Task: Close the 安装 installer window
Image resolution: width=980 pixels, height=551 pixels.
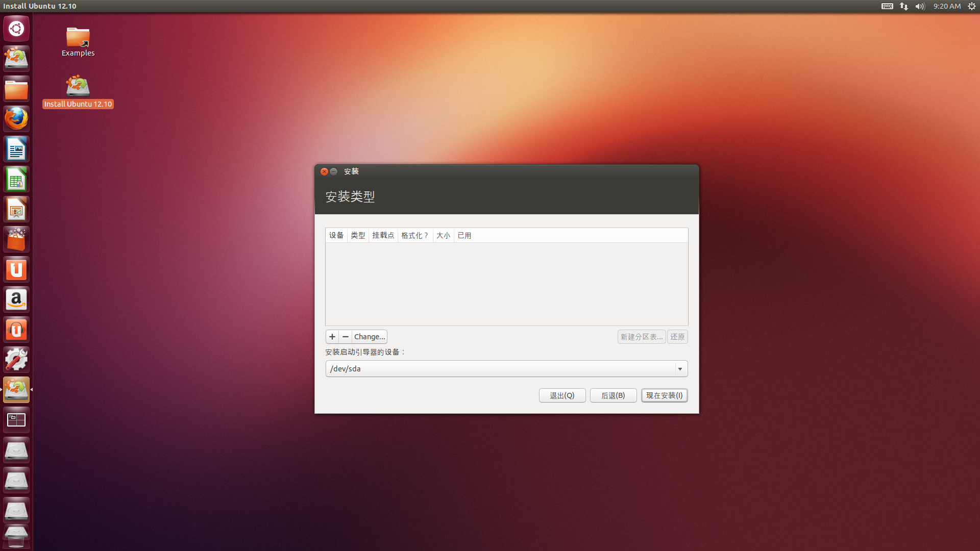Action: tap(324, 171)
